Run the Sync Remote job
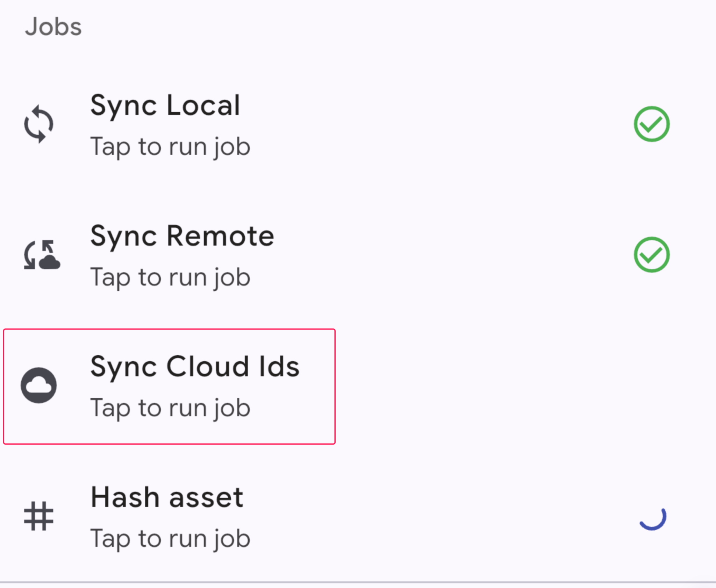The width and height of the screenshot is (716, 588). point(350,256)
